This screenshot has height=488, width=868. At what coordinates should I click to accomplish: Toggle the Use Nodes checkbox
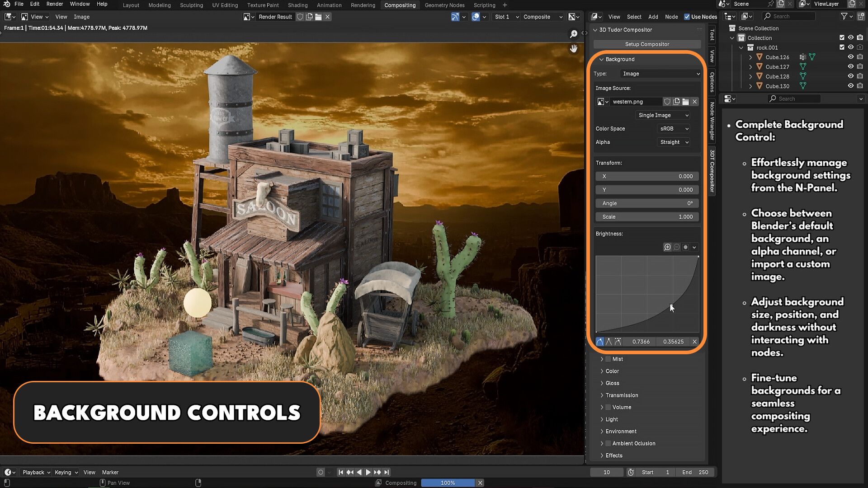click(x=686, y=16)
